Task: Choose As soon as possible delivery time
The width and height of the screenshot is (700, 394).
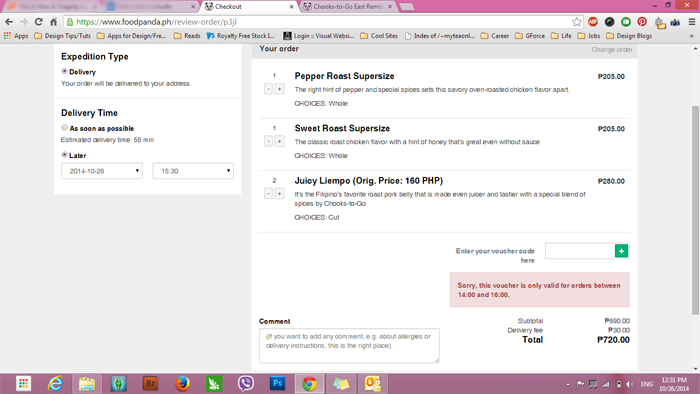Action: [x=64, y=128]
